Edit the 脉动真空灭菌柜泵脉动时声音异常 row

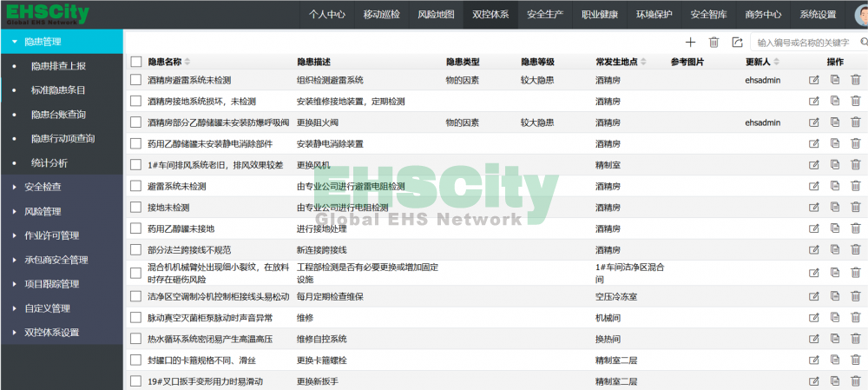pos(813,318)
